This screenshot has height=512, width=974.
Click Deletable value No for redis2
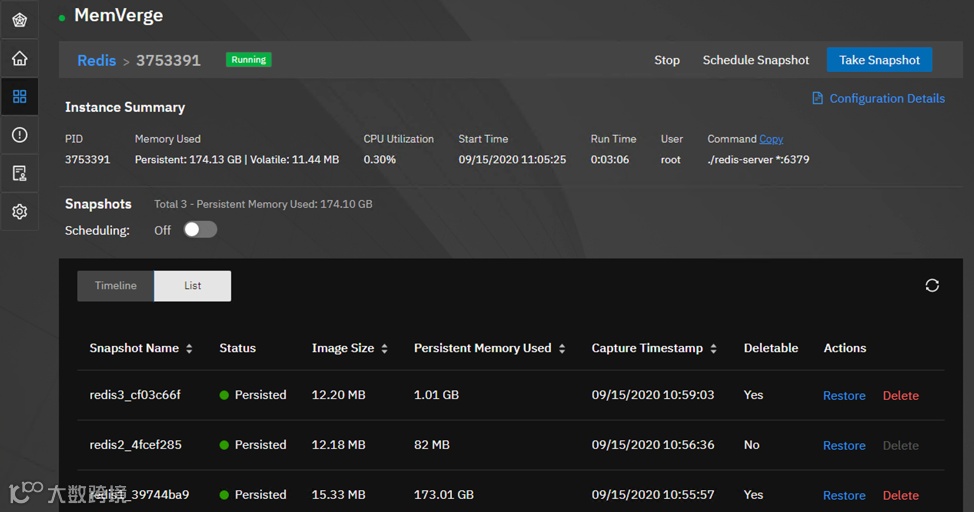[752, 444]
